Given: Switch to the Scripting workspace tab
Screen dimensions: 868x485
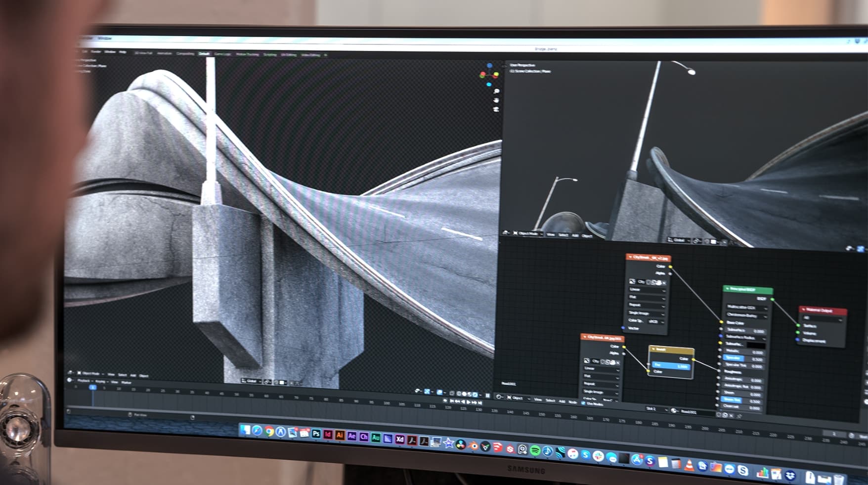Looking at the screenshot, I should tap(269, 54).
